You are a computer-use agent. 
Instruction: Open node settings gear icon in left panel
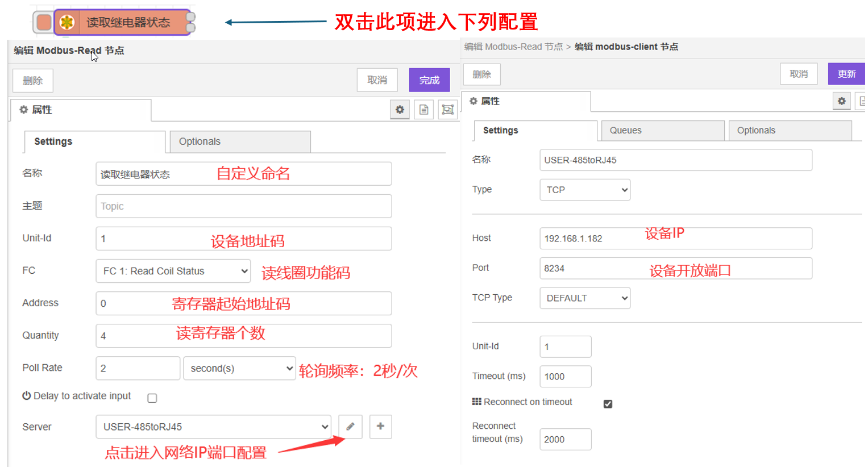click(400, 110)
